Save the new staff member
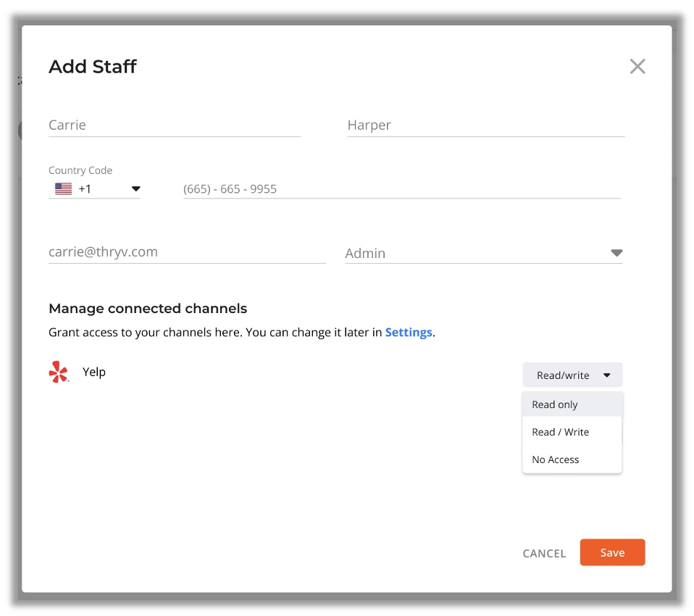The height and width of the screenshot is (616, 694). click(x=612, y=552)
